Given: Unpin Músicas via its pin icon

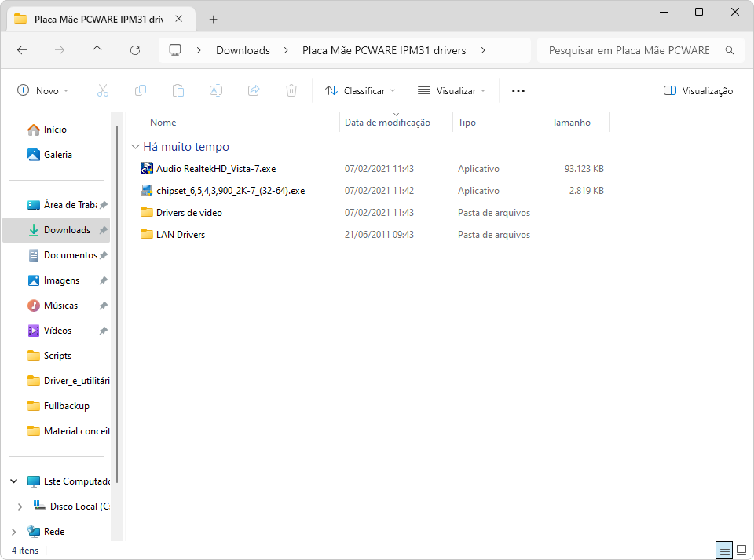Looking at the screenshot, I should point(103,306).
